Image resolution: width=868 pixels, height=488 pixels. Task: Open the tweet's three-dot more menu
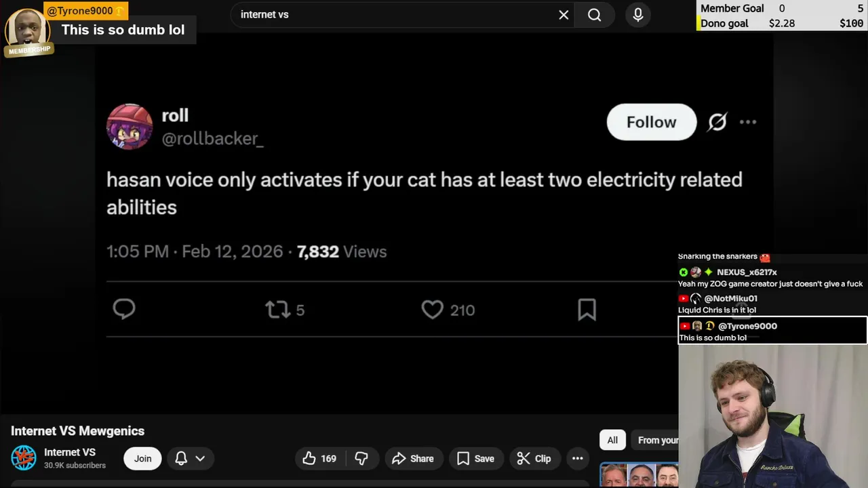point(748,122)
